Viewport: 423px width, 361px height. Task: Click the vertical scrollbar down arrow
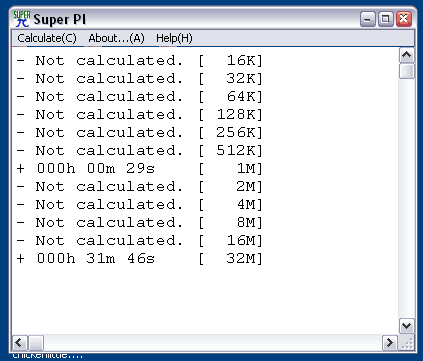click(x=406, y=325)
